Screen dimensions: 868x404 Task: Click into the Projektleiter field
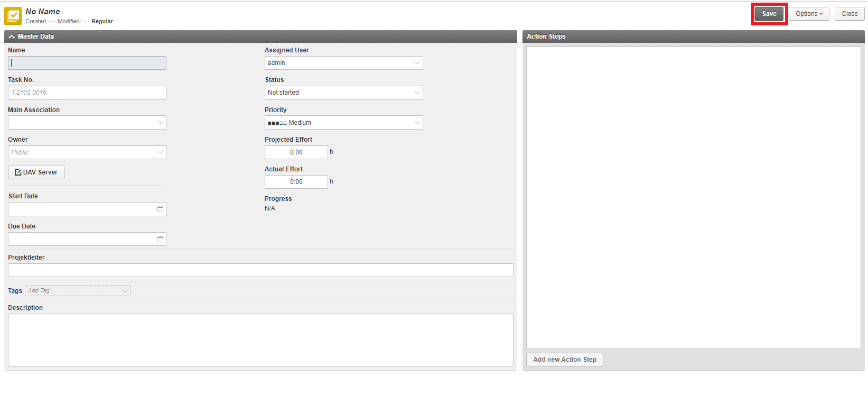pos(260,270)
